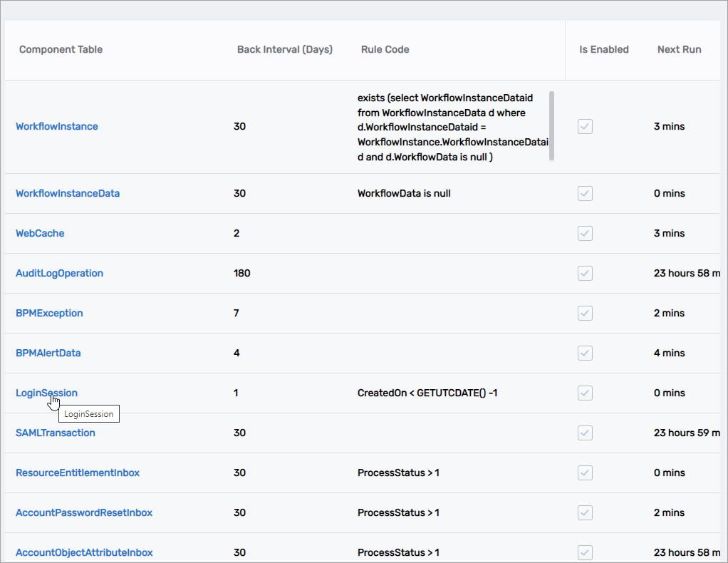This screenshot has width=728, height=563.
Task: Toggle the Is Enabled checkbox for WebCache
Action: point(585,233)
